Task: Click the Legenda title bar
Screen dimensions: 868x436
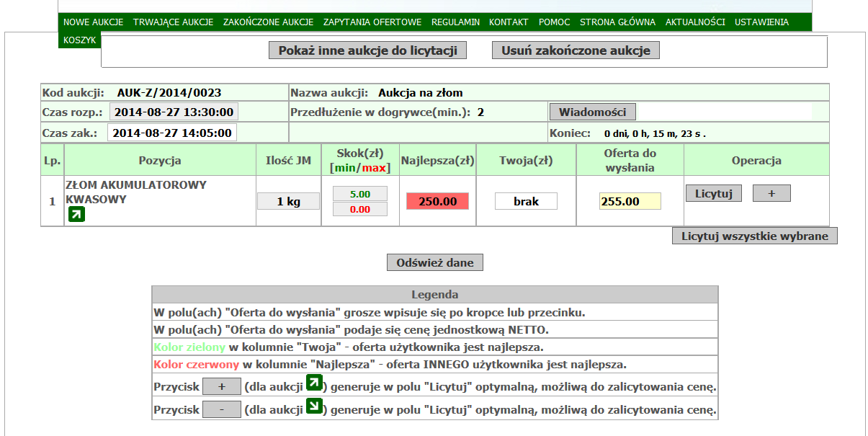Action: click(x=435, y=294)
